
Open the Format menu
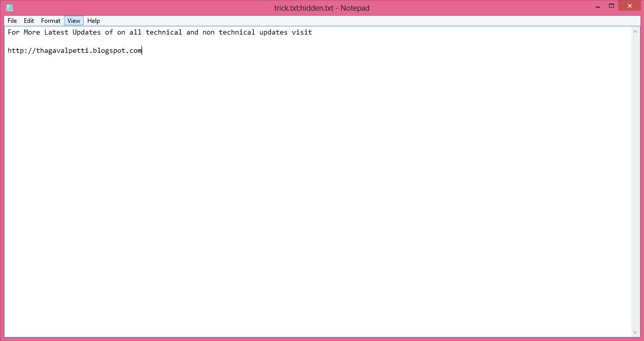(x=50, y=20)
